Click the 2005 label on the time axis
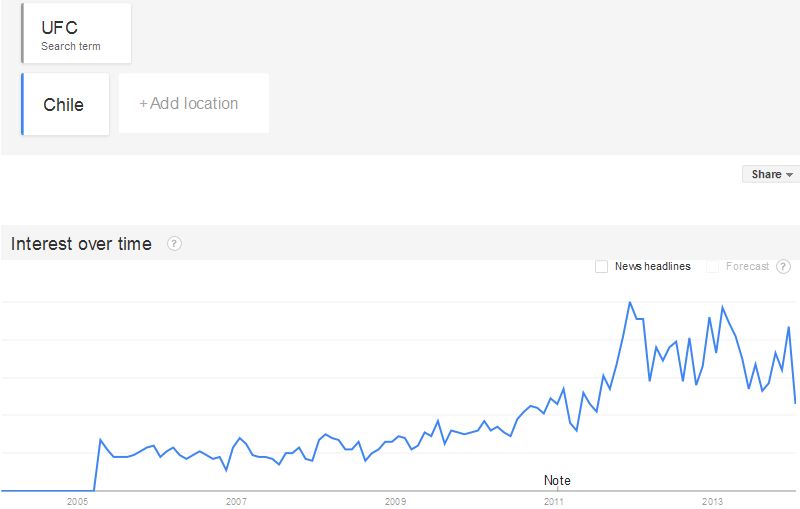800x509 pixels. click(x=77, y=501)
